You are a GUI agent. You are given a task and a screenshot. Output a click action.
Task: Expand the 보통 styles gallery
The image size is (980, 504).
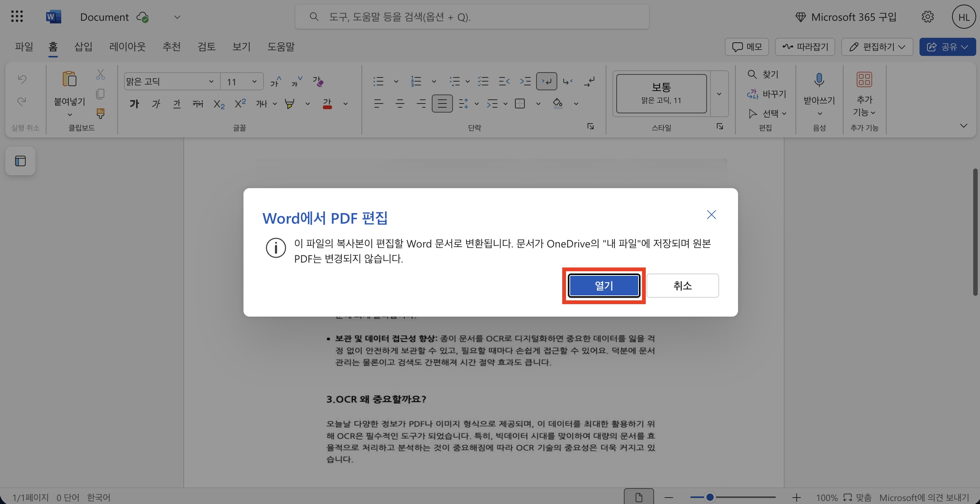click(x=719, y=93)
